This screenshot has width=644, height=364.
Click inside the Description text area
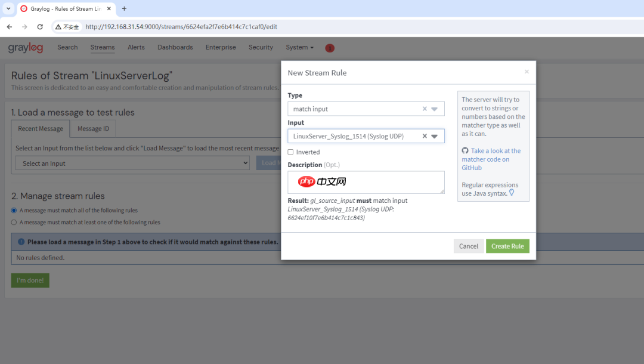[366, 182]
